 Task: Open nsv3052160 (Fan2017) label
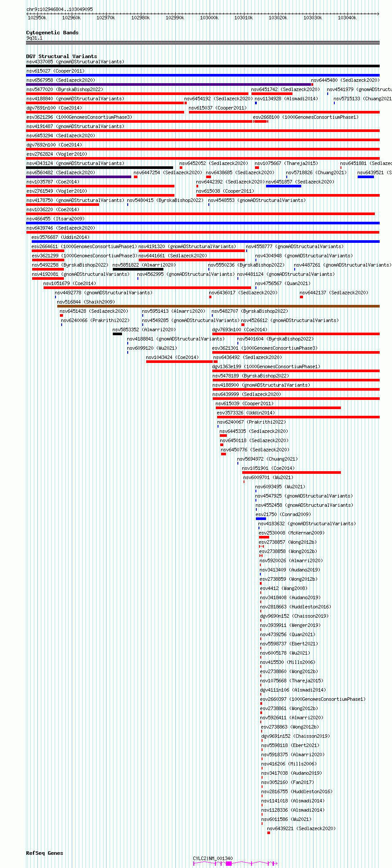(x=288, y=782)
